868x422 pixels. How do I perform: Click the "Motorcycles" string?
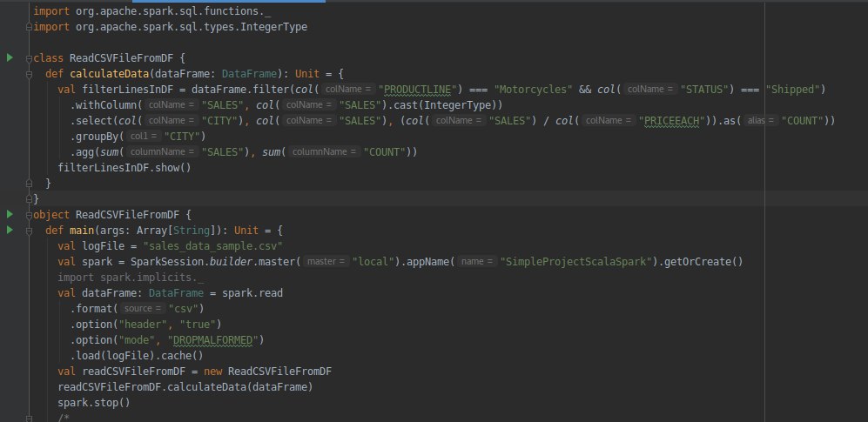533,89
